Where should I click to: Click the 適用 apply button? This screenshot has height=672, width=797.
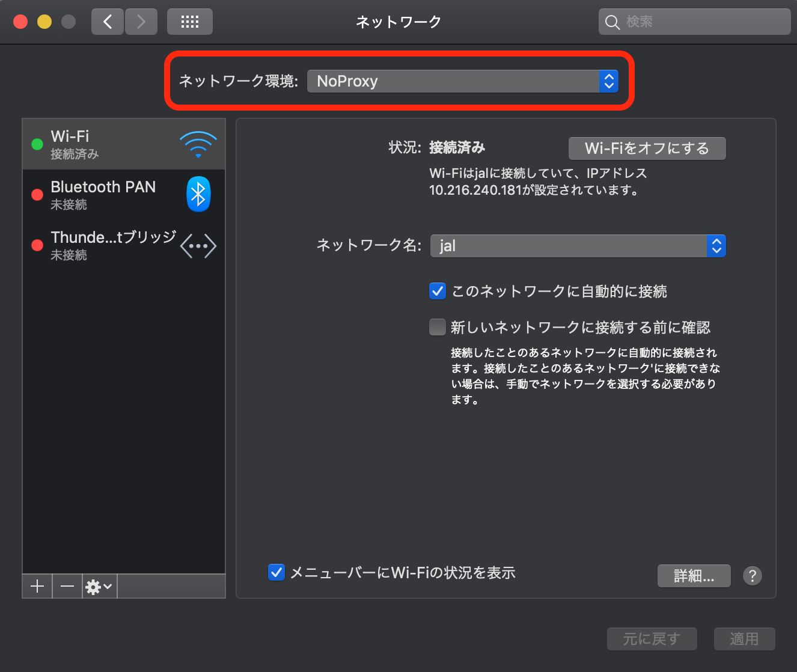[x=744, y=639]
